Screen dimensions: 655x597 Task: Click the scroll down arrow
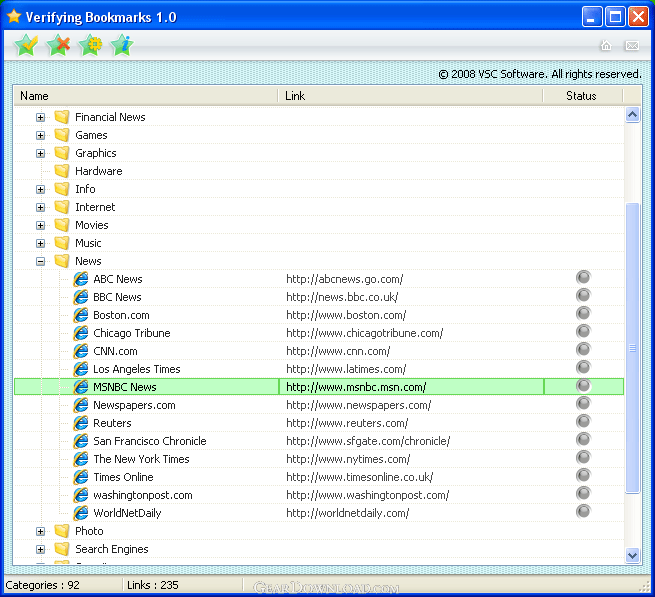click(x=632, y=555)
